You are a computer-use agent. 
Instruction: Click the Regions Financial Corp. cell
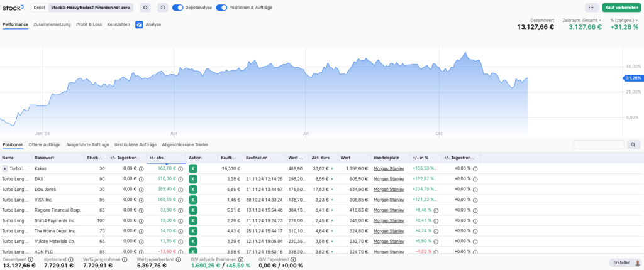[x=57, y=210]
